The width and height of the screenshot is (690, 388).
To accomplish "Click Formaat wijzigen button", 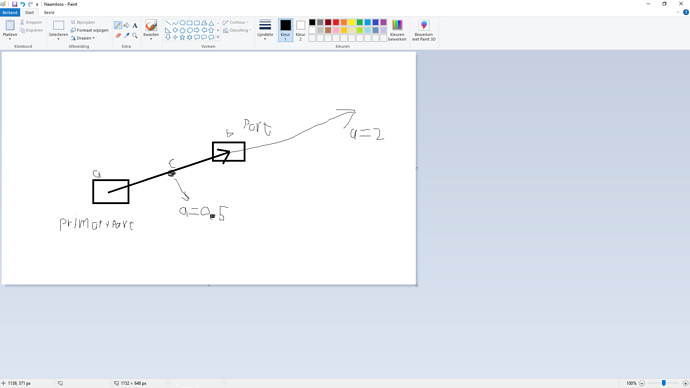I will click(90, 30).
